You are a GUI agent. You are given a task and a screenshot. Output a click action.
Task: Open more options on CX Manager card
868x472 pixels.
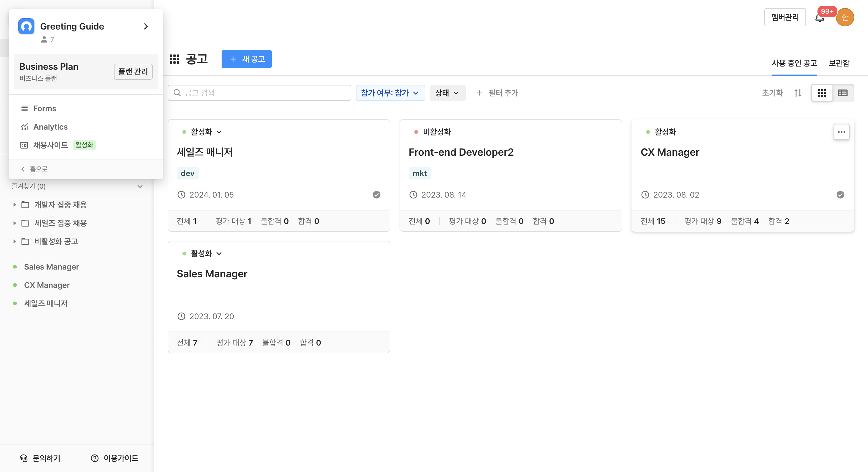[x=841, y=132]
